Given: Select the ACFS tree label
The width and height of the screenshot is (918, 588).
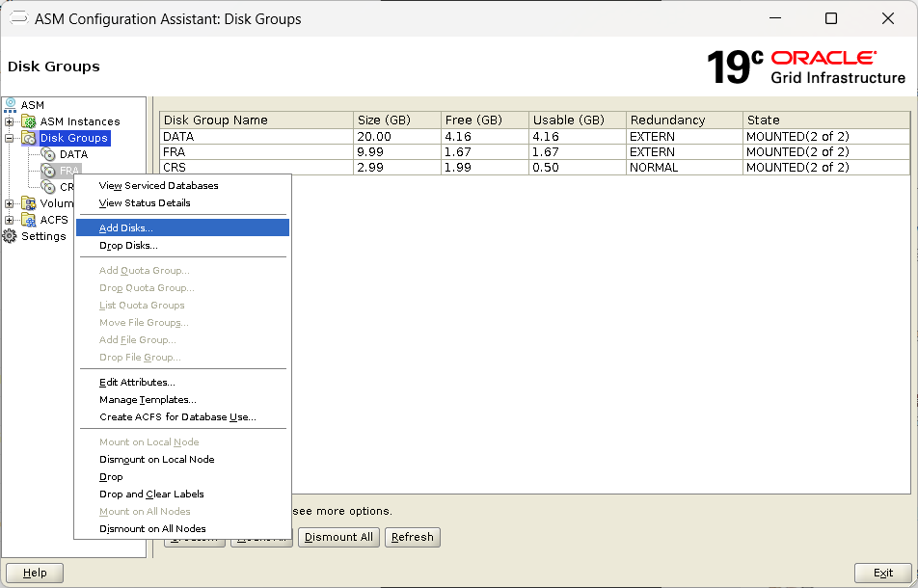Looking at the screenshot, I should (x=54, y=220).
